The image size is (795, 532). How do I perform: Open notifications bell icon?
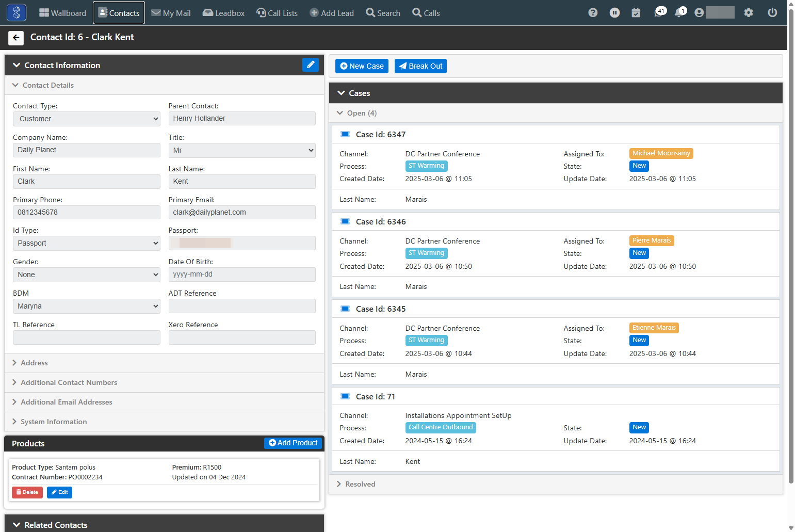coord(680,12)
